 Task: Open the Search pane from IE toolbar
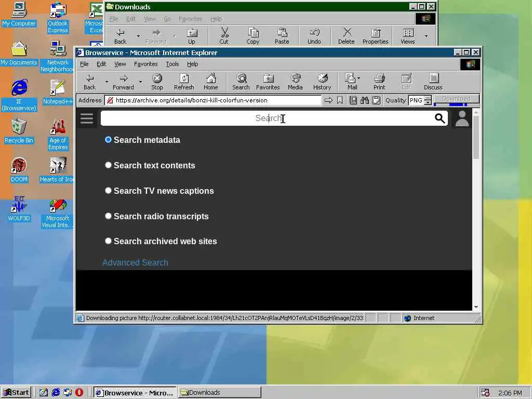[x=241, y=82]
